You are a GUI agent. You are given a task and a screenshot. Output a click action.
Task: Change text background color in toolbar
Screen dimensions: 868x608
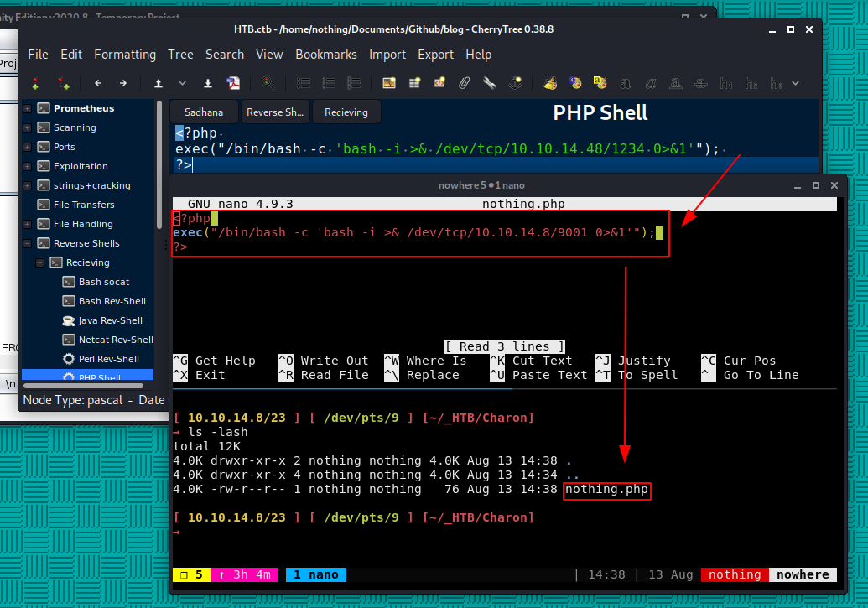(600, 84)
